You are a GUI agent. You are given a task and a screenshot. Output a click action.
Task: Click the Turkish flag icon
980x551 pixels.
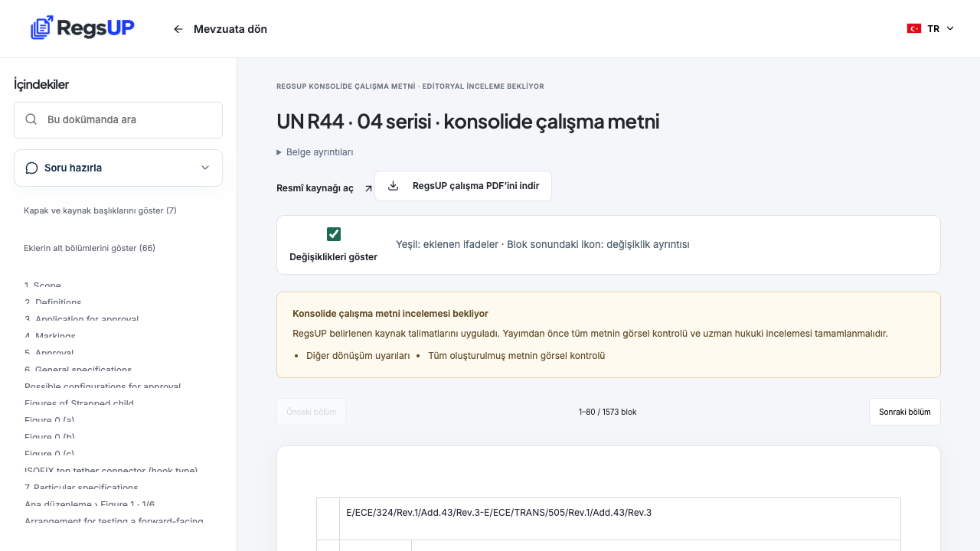[x=914, y=28]
